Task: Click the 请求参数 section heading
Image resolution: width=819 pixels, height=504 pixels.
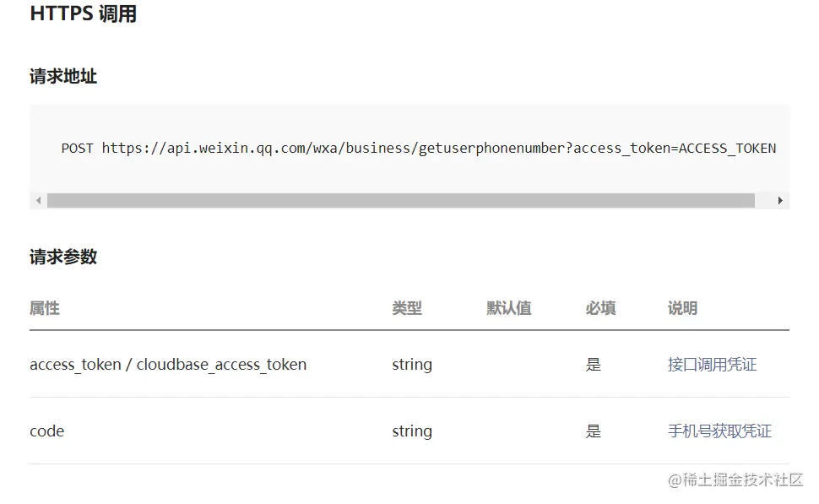Action: click(63, 257)
